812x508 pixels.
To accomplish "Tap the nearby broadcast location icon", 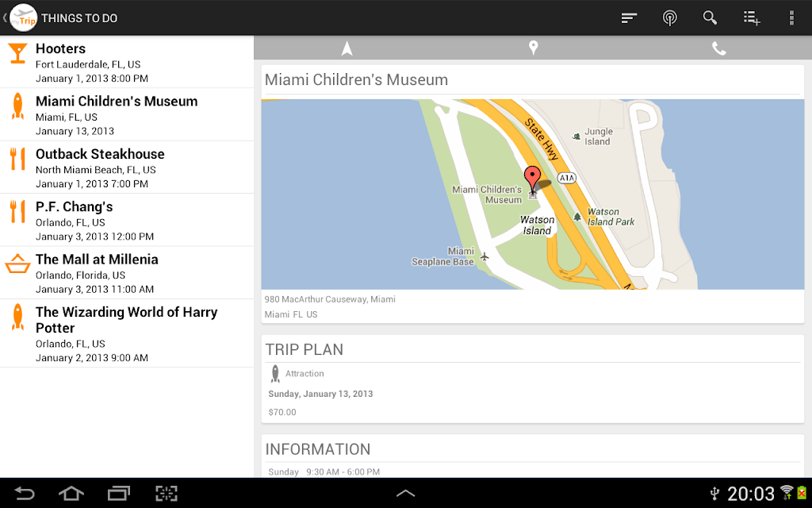I will (x=669, y=18).
